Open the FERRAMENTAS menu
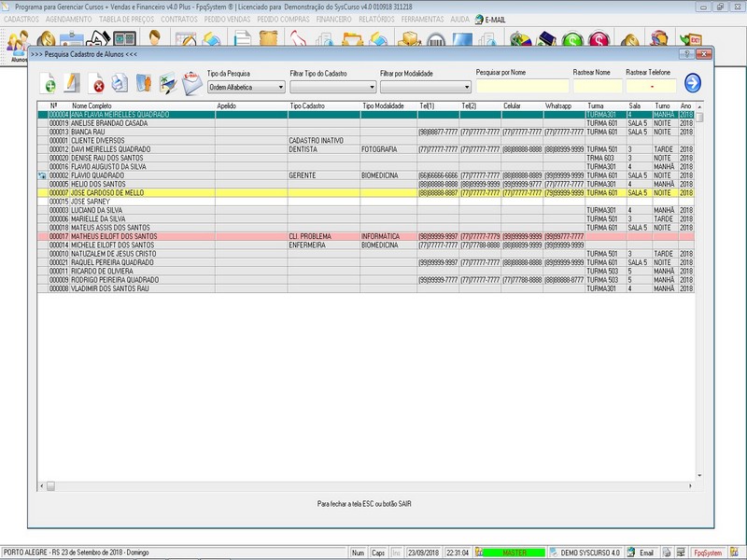 pyautogui.click(x=422, y=20)
